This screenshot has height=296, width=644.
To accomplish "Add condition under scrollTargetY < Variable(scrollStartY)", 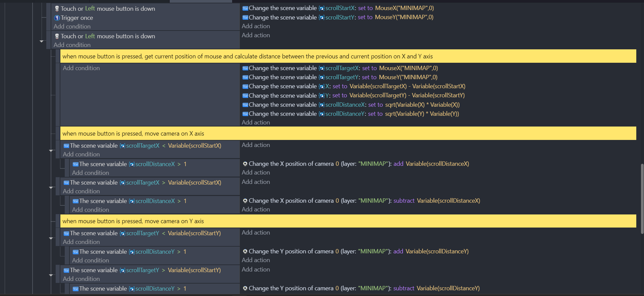I will (x=81, y=242).
